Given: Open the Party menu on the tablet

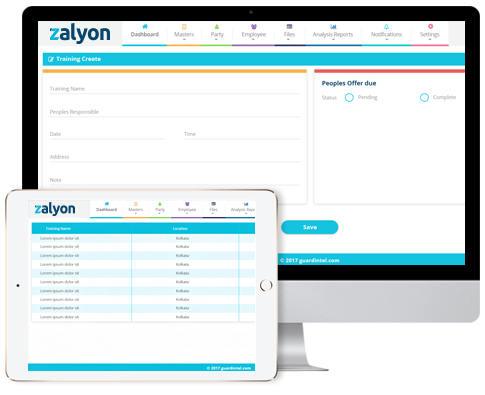Looking at the screenshot, I should coord(160,209).
